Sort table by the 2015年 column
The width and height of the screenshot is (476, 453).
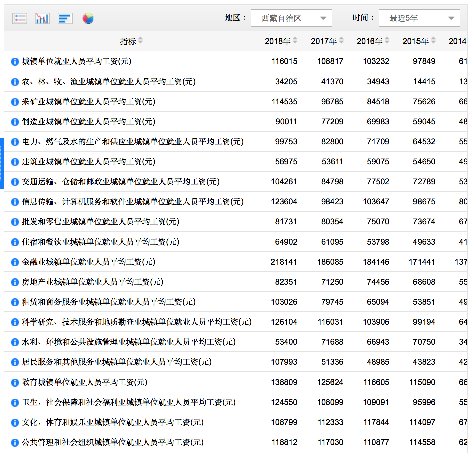(x=433, y=41)
